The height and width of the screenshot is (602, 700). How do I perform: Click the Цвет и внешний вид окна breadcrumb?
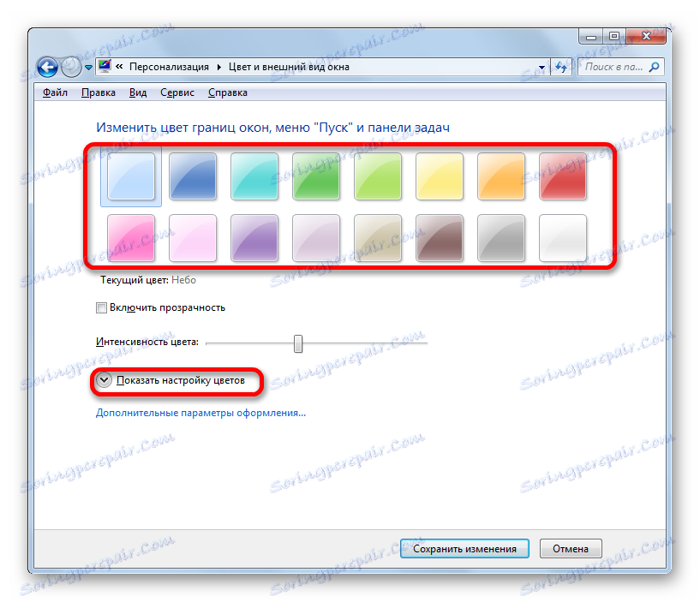click(289, 67)
